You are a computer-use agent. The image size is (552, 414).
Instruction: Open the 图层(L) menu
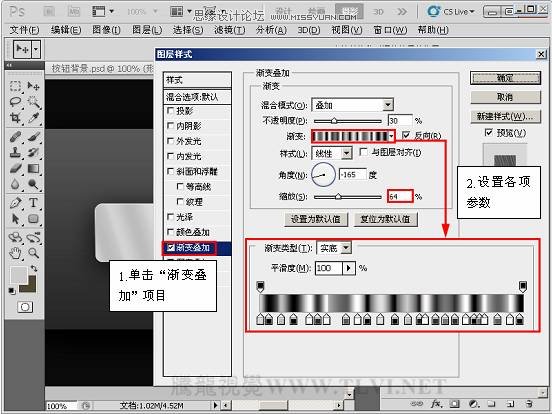pos(147,30)
